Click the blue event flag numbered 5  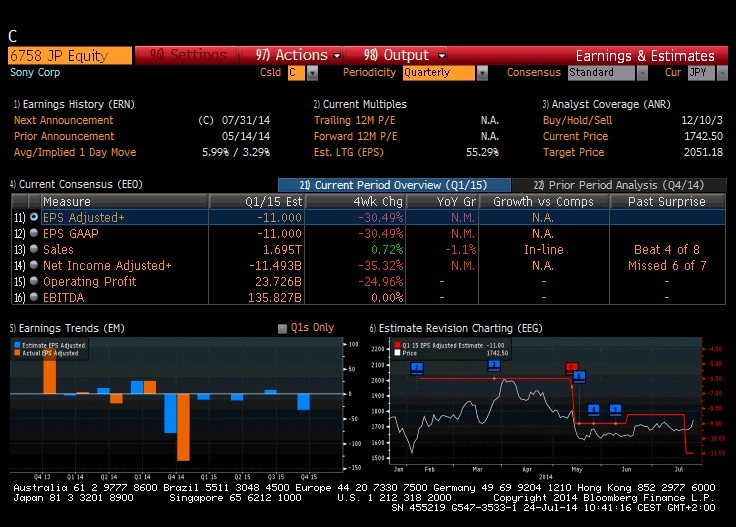pyautogui.click(x=580, y=376)
